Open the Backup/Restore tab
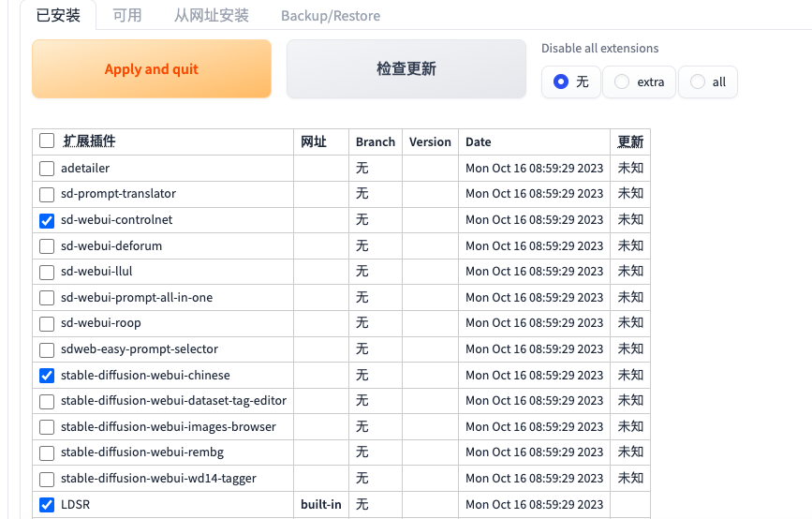812x519 pixels. pos(331,16)
